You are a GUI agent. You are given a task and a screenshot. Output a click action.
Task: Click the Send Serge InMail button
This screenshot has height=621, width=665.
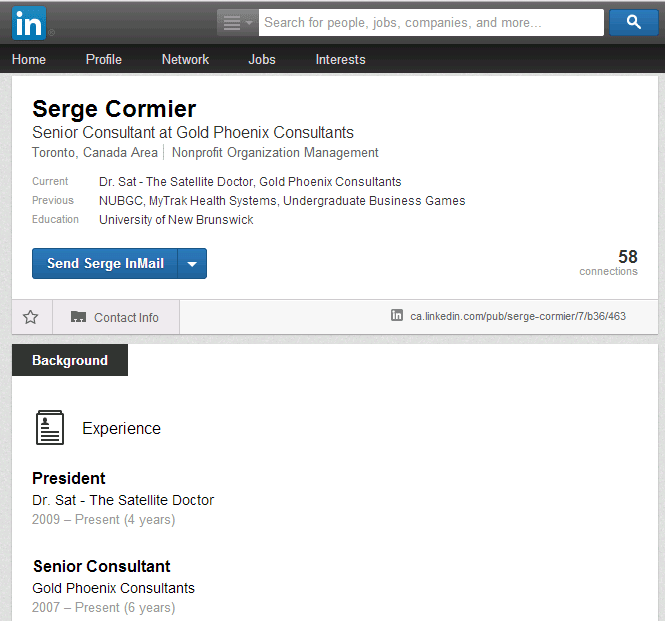tap(105, 264)
